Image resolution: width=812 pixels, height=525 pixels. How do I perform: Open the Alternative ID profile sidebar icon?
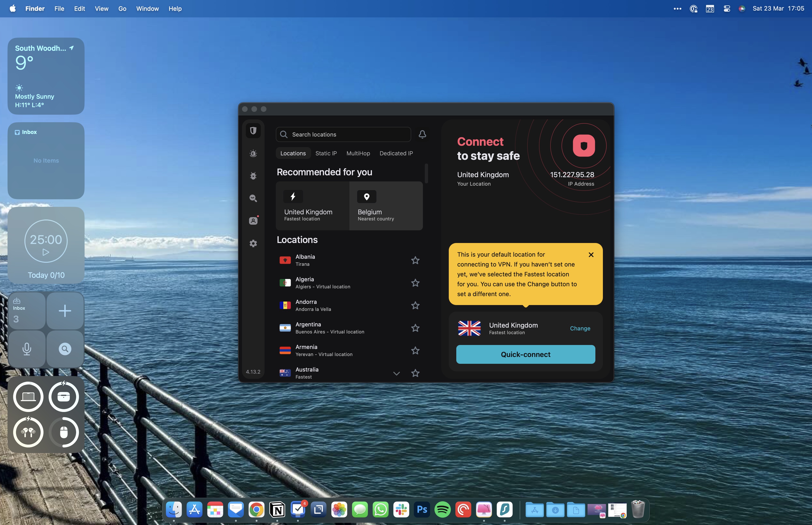pyautogui.click(x=253, y=221)
